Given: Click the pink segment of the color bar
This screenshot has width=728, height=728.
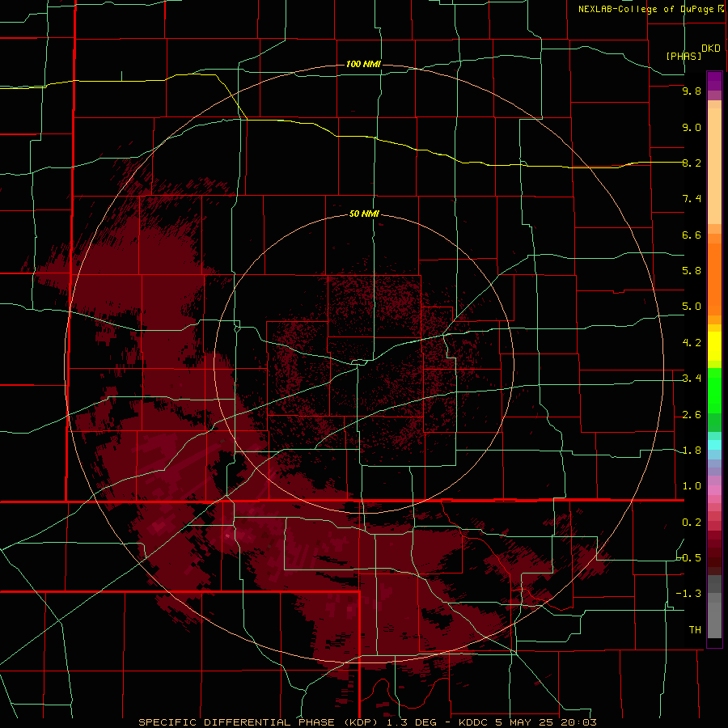Looking at the screenshot, I should (714, 490).
